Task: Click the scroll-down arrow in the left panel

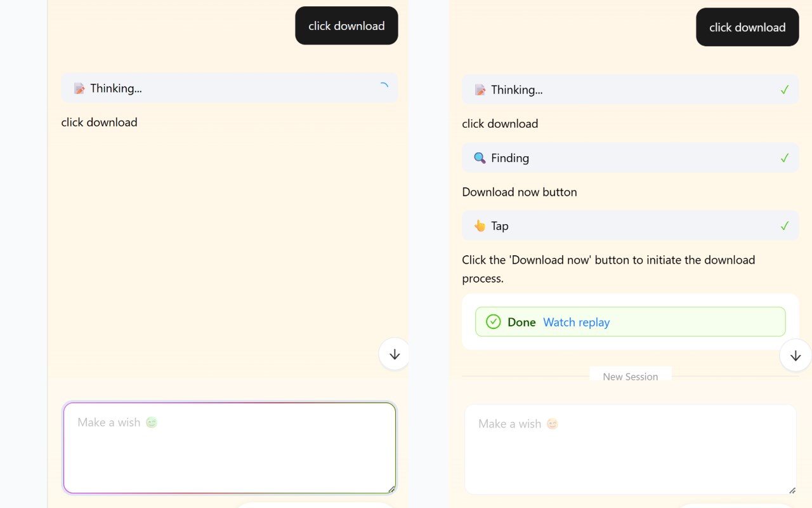Action: [x=394, y=354]
